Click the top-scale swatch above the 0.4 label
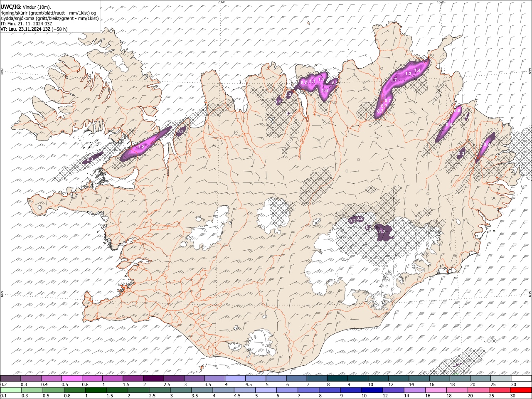This screenshot has height=399, width=532. (51, 378)
